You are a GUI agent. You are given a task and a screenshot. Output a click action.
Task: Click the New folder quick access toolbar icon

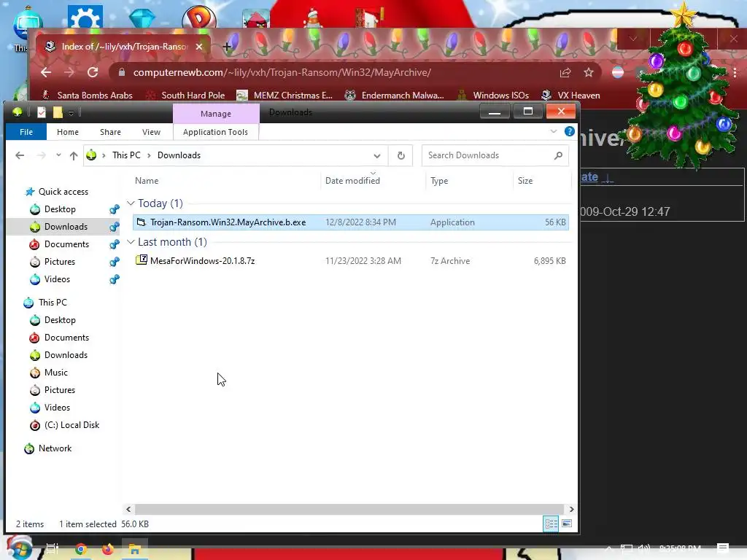[x=58, y=112]
